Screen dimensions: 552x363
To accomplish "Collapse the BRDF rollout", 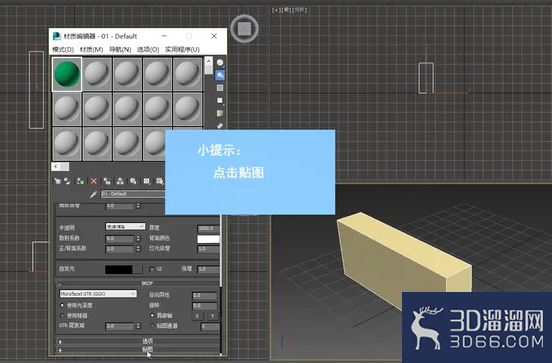I will point(138,283).
